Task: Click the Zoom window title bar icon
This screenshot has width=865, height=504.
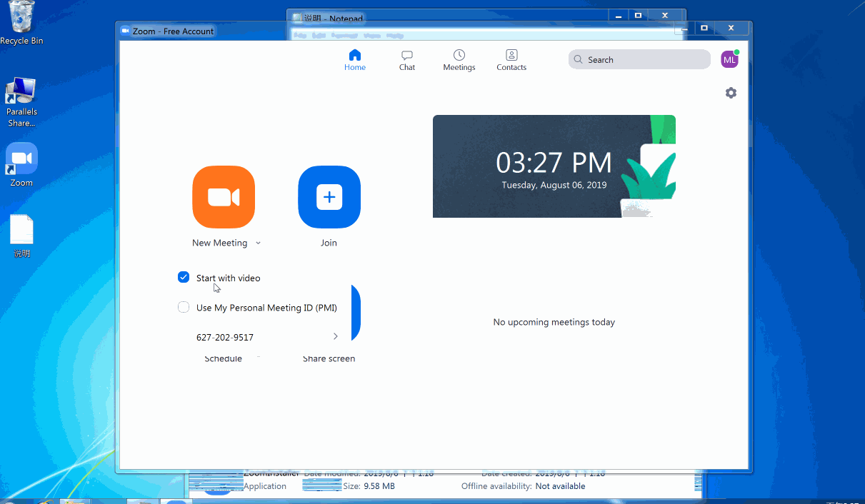Action: coord(126,31)
